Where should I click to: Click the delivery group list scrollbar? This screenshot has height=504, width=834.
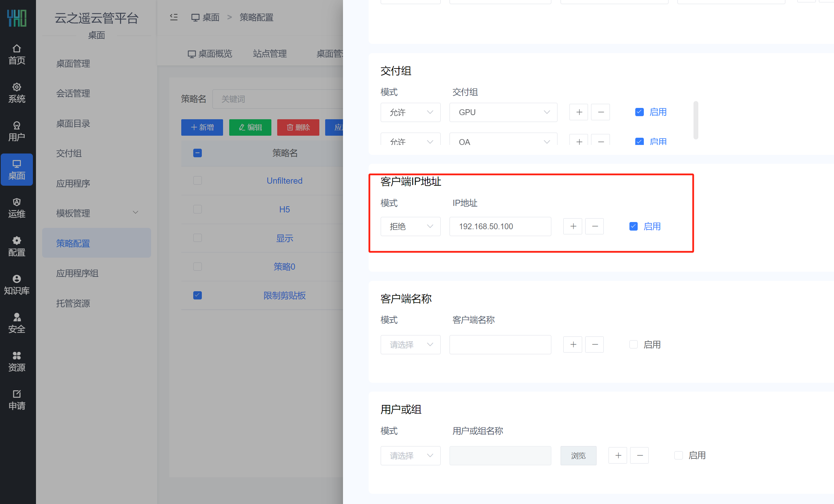(x=696, y=120)
